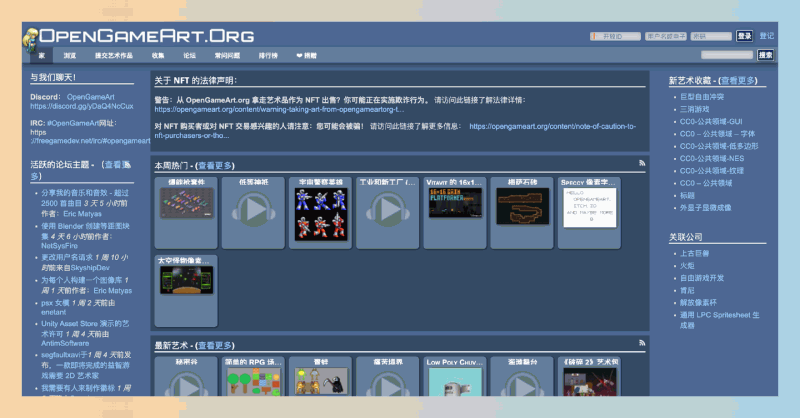The width and height of the screenshot is (800, 418).
Task: Open the grim reaper sprites thumbnail
Action: click(x=320, y=382)
